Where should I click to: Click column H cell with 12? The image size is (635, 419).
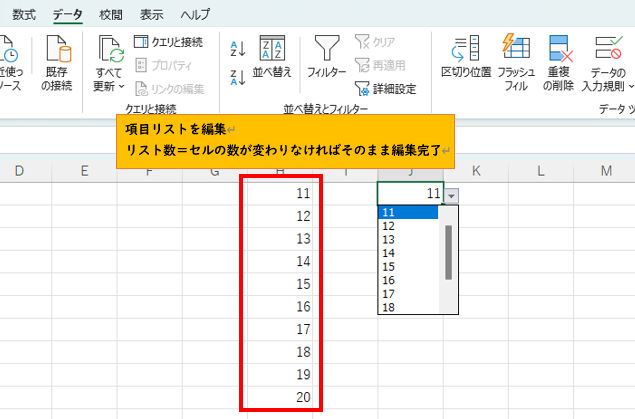280,216
